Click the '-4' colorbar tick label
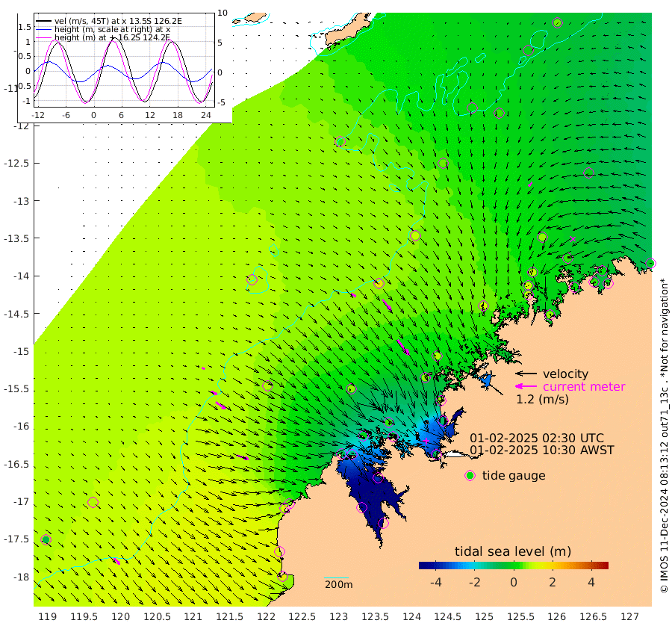The width and height of the screenshot is (672, 632). coord(435,583)
